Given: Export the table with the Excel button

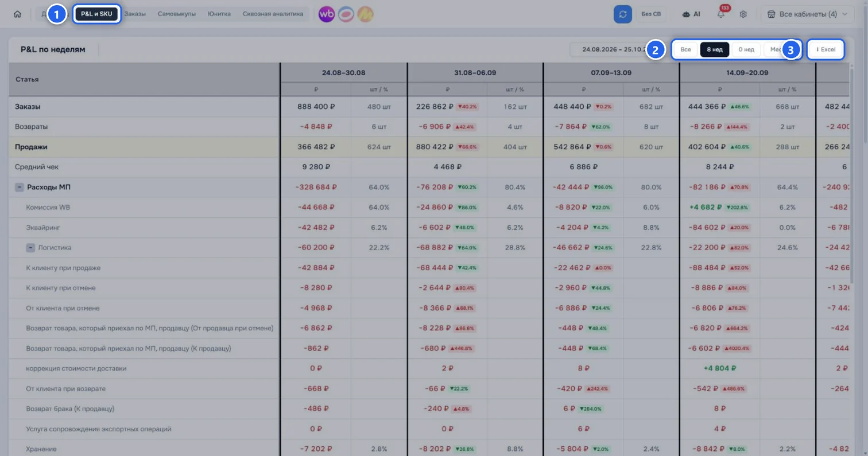Looking at the screenshot, I should coord(826,50).
